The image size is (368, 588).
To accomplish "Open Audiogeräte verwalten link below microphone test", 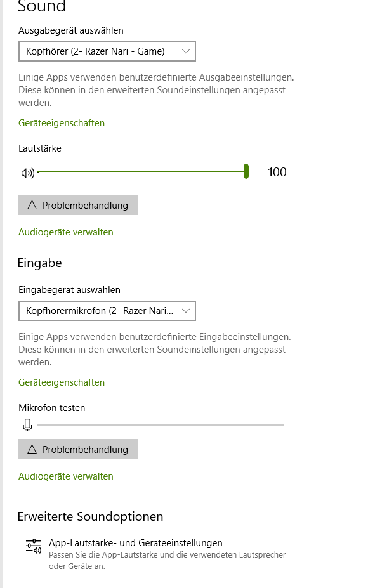I will click(x=65, y=476).
